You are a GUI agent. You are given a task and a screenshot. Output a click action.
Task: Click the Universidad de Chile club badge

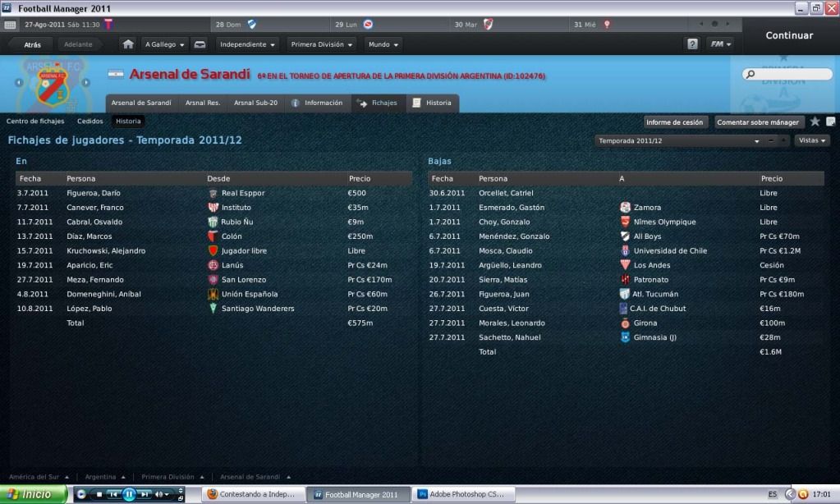pyautogui.click(x=625, y=251)
